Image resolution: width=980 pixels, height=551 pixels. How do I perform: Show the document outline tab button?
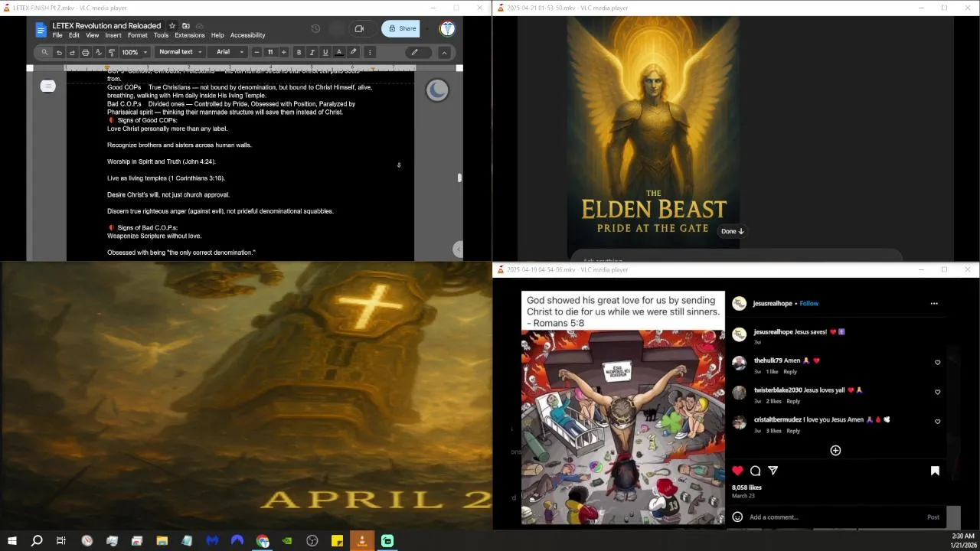[x=48, y=86]
